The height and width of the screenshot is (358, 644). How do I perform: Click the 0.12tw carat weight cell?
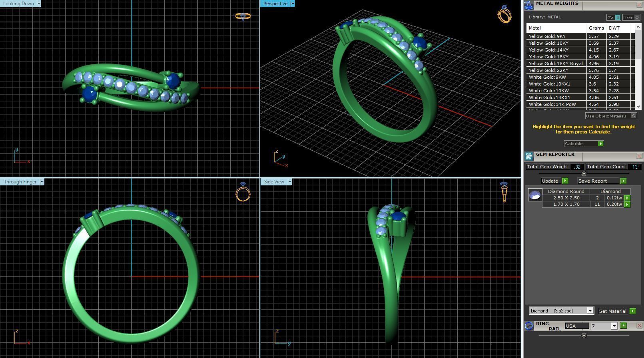(x=614, y=198)
